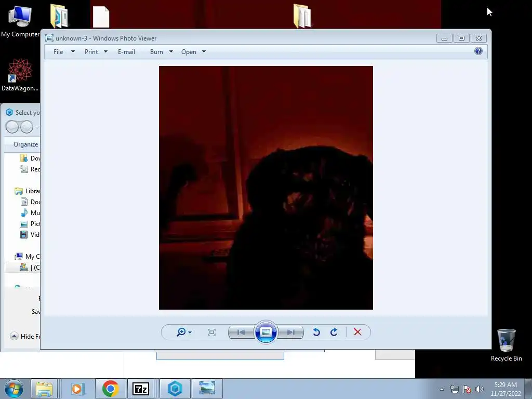Open Windows Explorer from the taskbar

pyautogui.click(x=44, y=389)
